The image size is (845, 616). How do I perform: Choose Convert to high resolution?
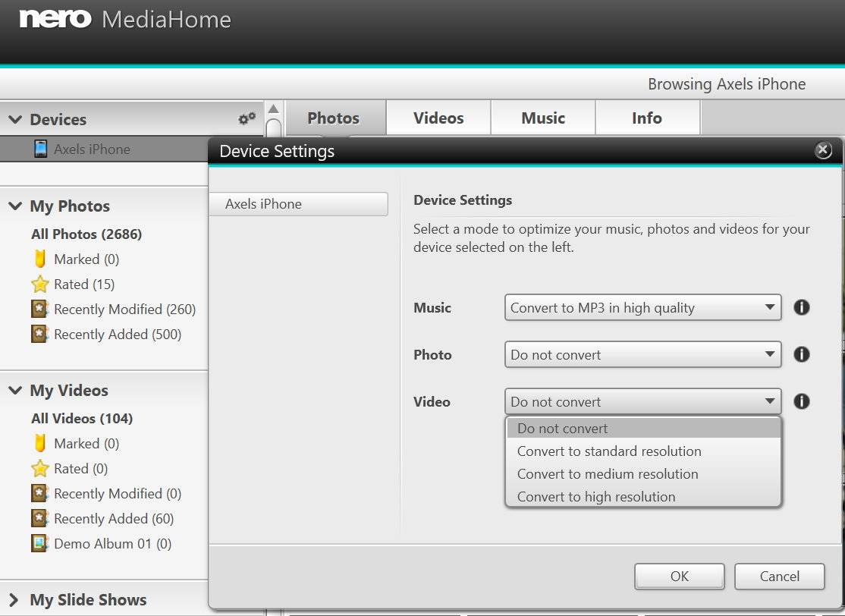tap(643, 496)
